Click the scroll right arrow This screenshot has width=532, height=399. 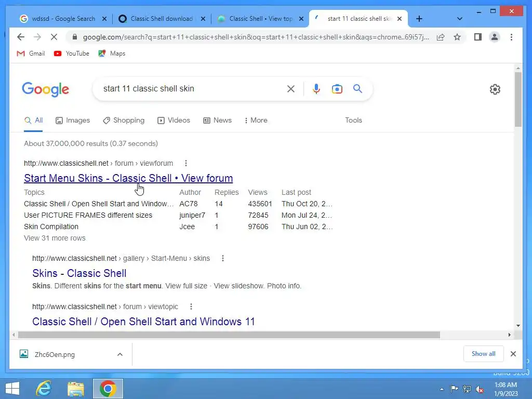509,335
